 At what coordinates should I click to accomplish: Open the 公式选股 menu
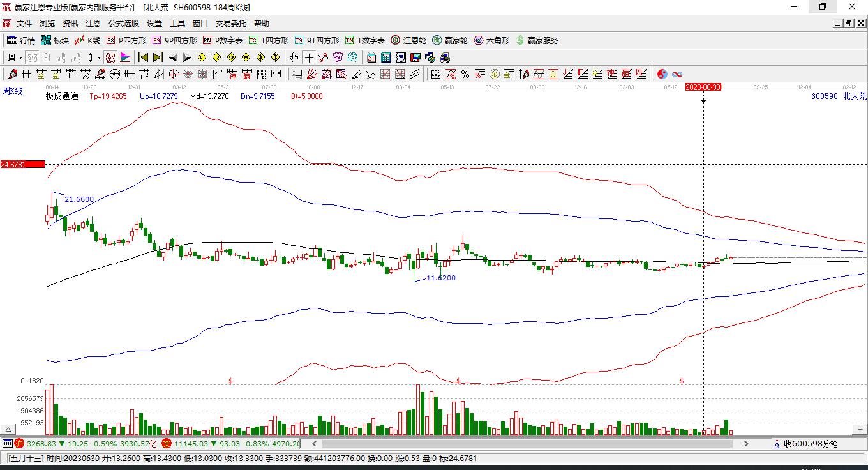click(124, 24)
